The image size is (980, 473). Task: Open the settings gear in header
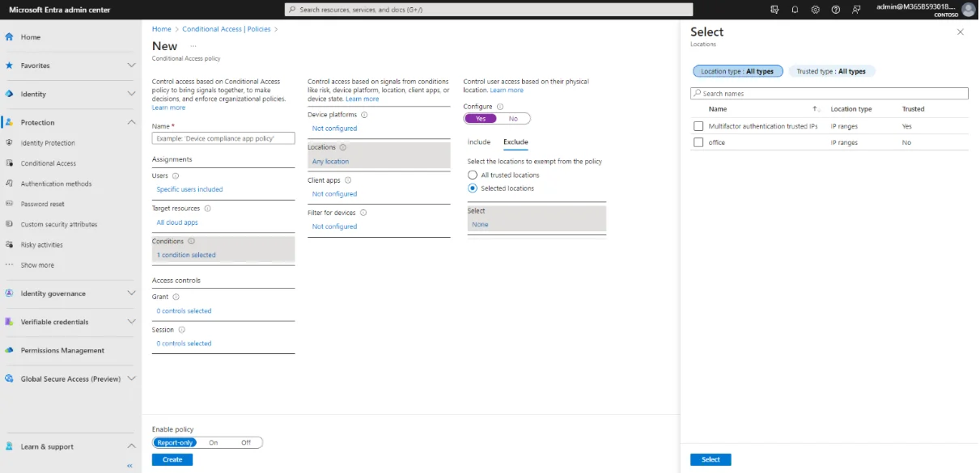click(x=815, y=10)
